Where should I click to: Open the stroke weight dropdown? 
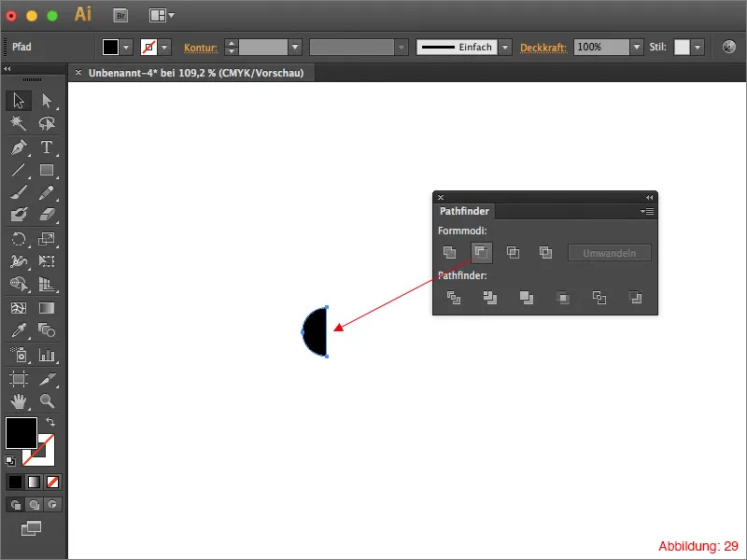[295, 48]
